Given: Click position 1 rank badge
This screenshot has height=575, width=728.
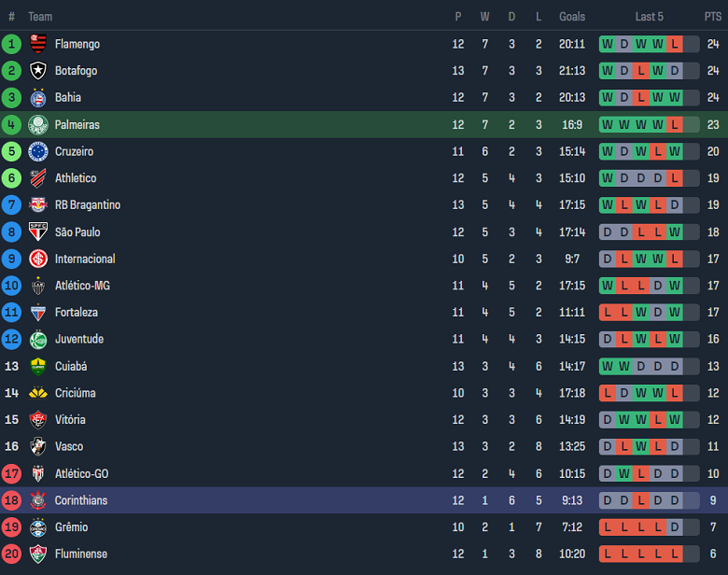Looking at the screenshot, I should [11, 44].
